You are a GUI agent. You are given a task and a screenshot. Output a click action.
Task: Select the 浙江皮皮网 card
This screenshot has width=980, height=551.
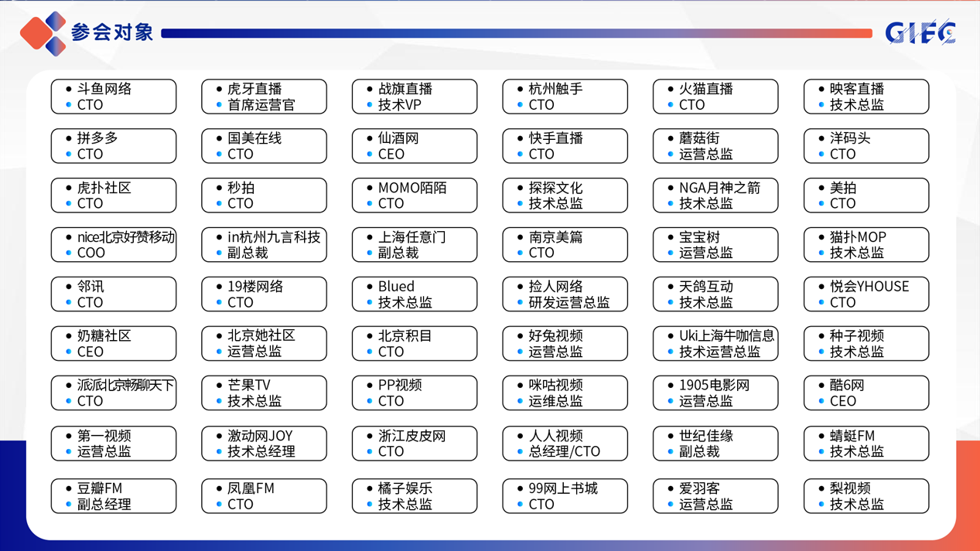pos(415,444)
